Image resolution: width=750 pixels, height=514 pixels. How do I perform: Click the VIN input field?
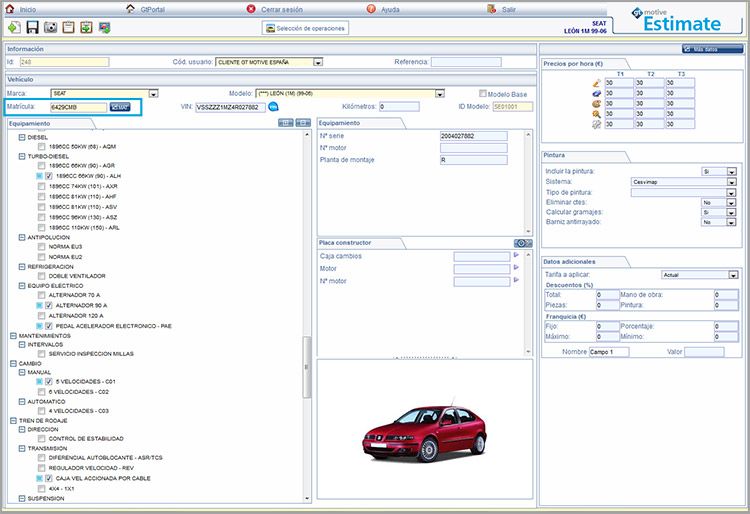(x=230, y=107)
